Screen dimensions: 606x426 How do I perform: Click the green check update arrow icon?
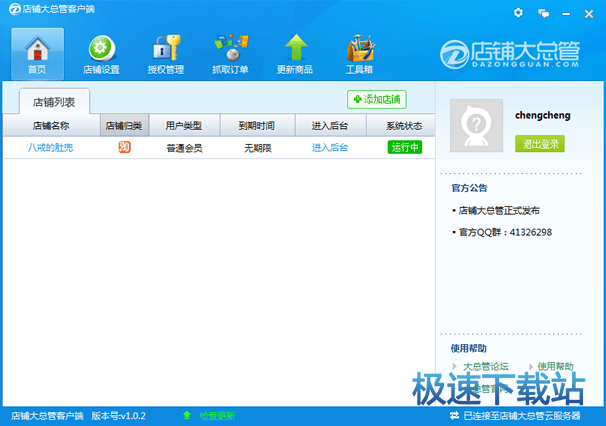coord(187,416)
